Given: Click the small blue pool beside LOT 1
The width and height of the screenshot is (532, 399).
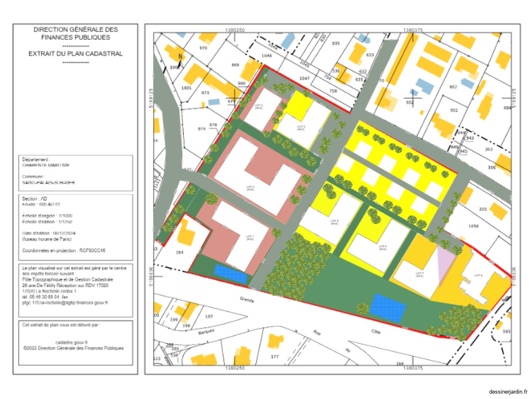Looking at the screenshot, I should pyautogui.click(x=231, y=274).
